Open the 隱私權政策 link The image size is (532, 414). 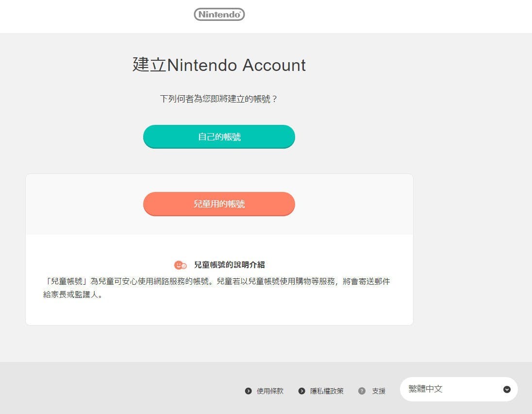[327, 391]
